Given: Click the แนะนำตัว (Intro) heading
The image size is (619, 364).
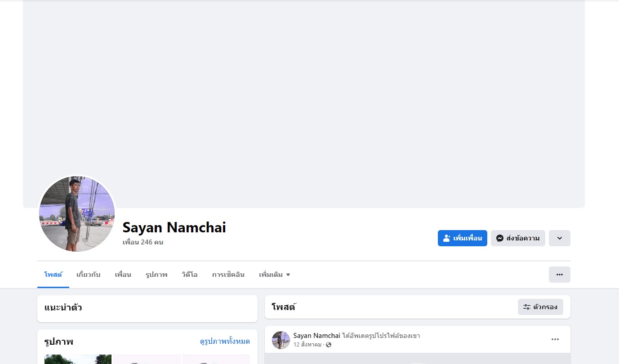Looking at the screenshot, I should (x=63, y=308).
